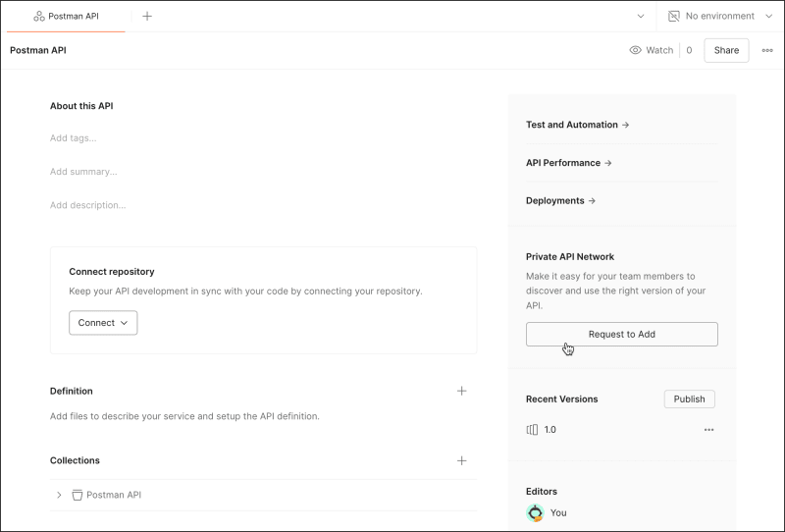Click the Share button
This screenshot has width=785, height=532.
pos(726,50)
